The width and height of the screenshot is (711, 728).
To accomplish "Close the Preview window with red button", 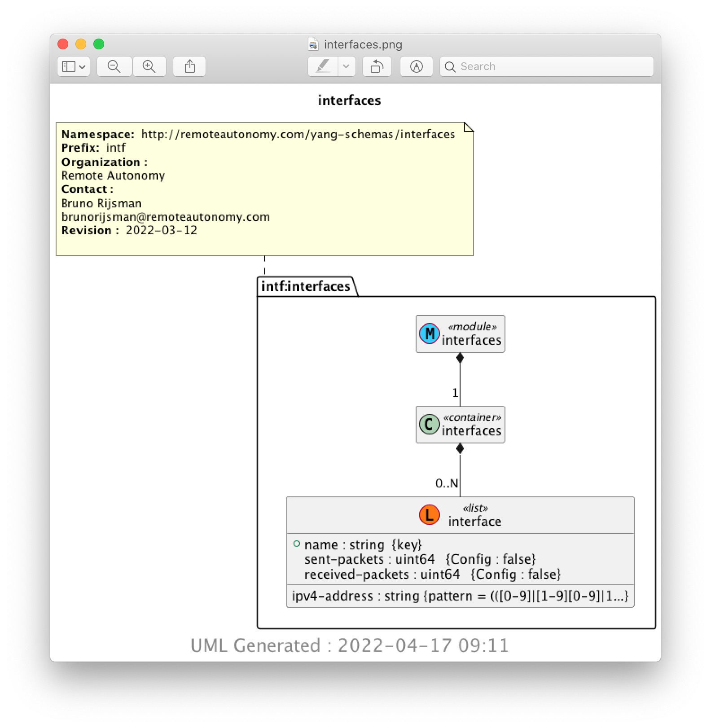I will [x=63, y=44].
